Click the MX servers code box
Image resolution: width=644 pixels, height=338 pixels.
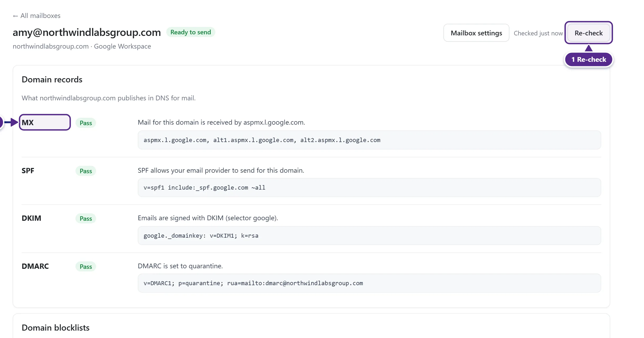[x=369, y=140]
